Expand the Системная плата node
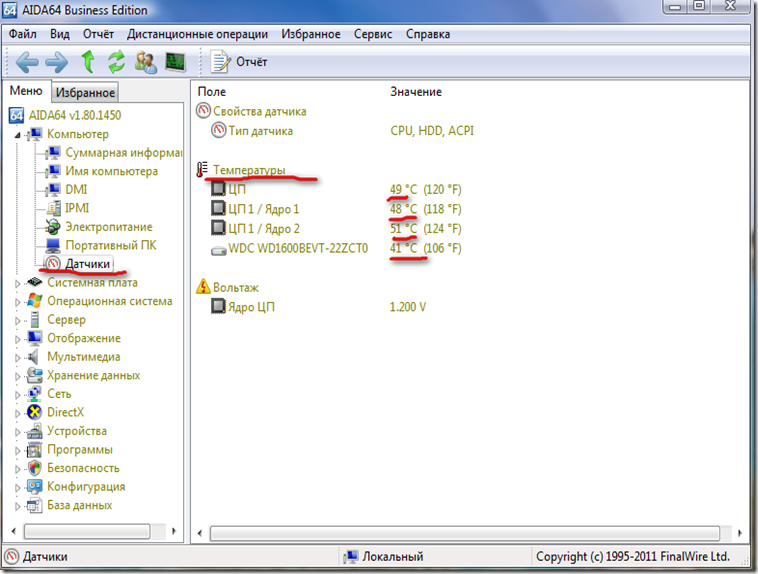The image size is (758, 574). coord(17,284)
